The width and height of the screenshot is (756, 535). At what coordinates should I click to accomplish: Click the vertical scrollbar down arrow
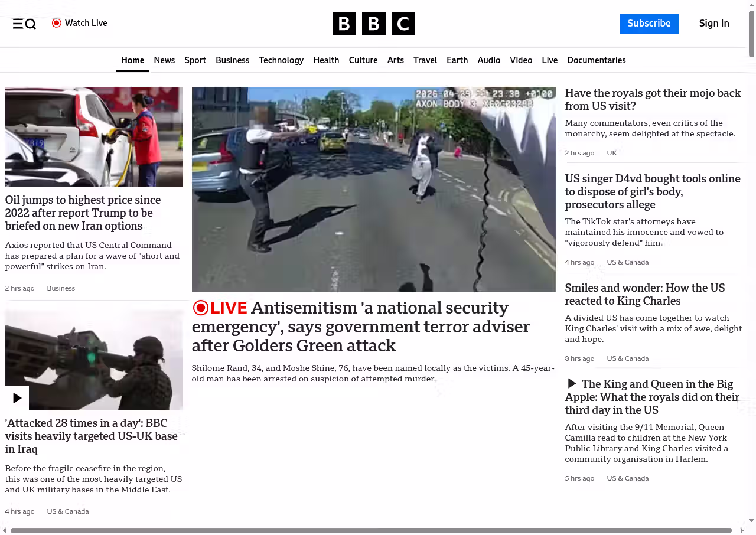click(x=751, y=521)
